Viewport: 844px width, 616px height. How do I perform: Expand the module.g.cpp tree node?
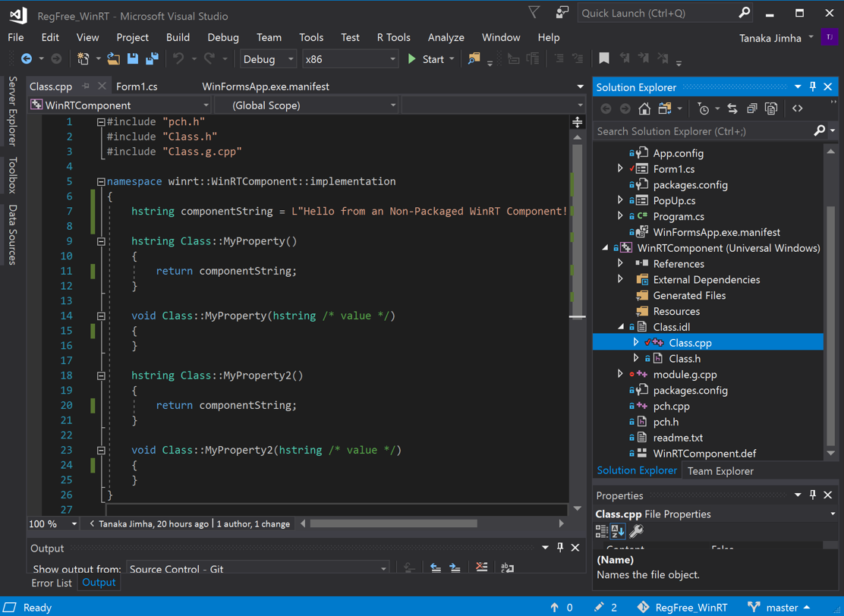[620, 374]
